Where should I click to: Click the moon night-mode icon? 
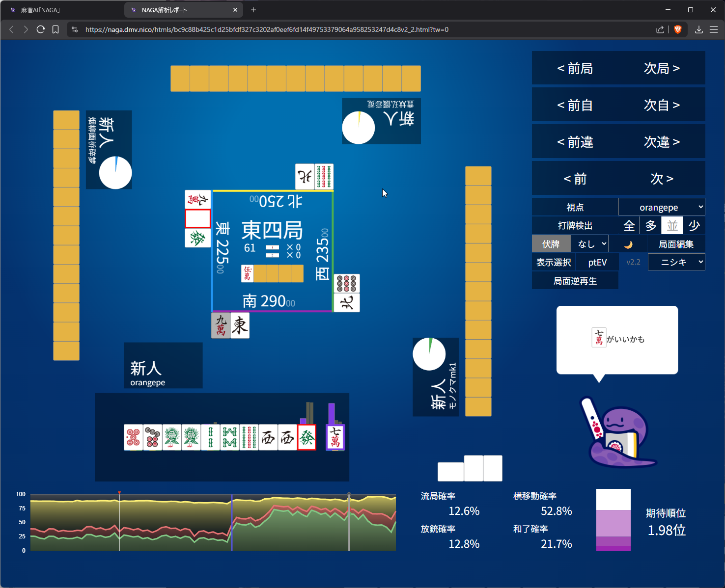628,244
